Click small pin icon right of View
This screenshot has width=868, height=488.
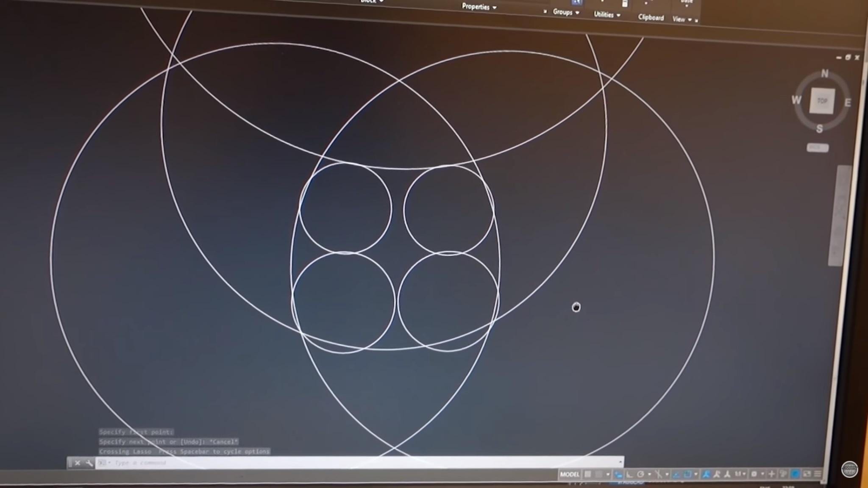696,20
